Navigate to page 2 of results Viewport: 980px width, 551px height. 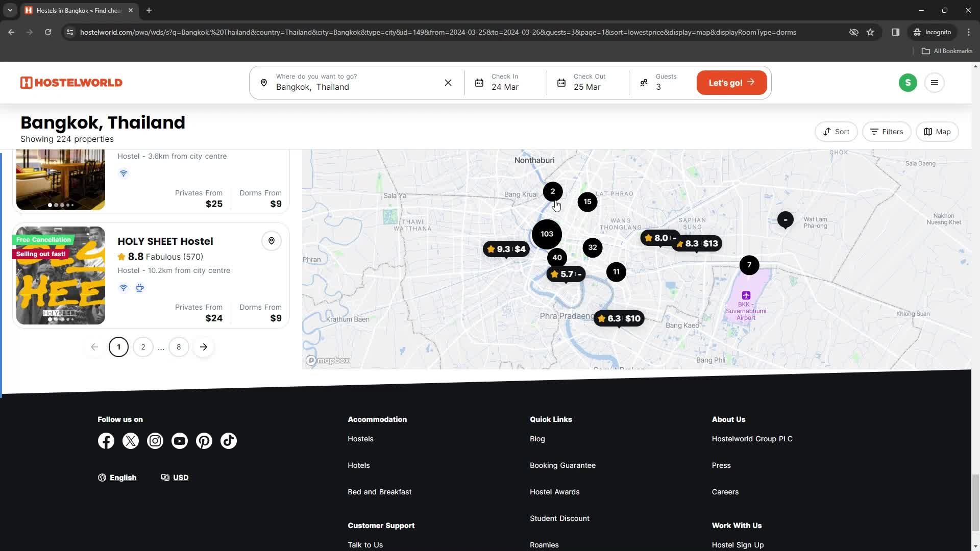(143, 346)
